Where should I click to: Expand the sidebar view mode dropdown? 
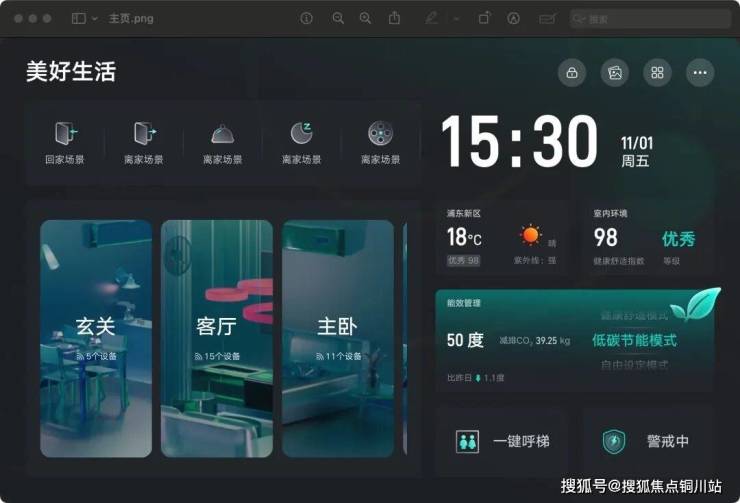[85, 18]
